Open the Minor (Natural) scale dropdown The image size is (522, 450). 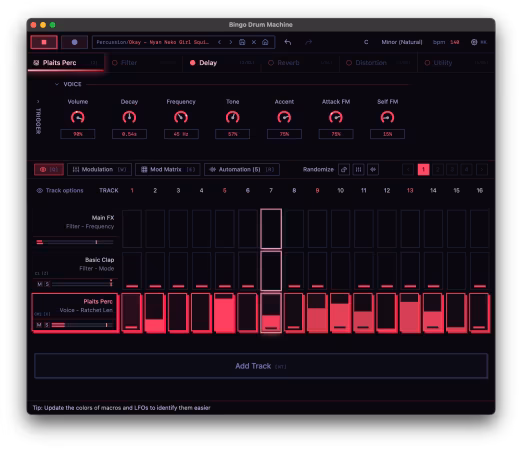click(402, 42)
